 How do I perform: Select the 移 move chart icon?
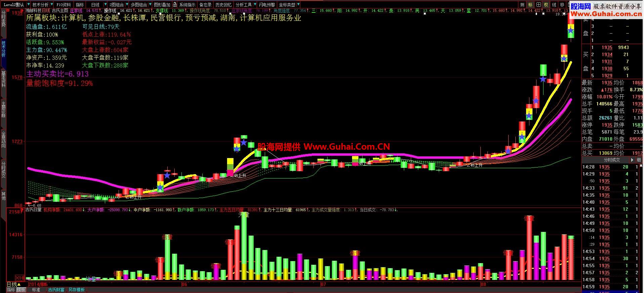[x=562, y=5]
